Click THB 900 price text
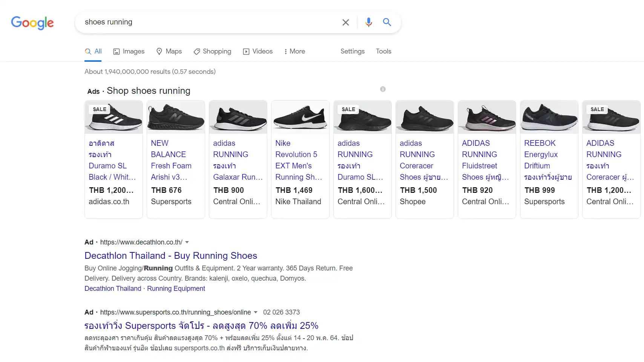Image resolution: width=644 pixels, height=362 pixels. coord(228,190)
